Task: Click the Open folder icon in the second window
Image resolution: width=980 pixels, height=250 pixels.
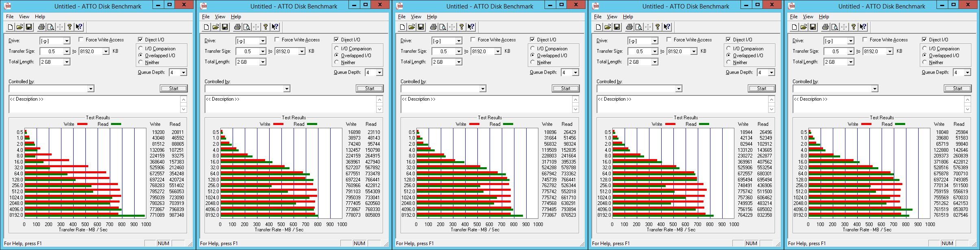Action: [x=216, y=27]
